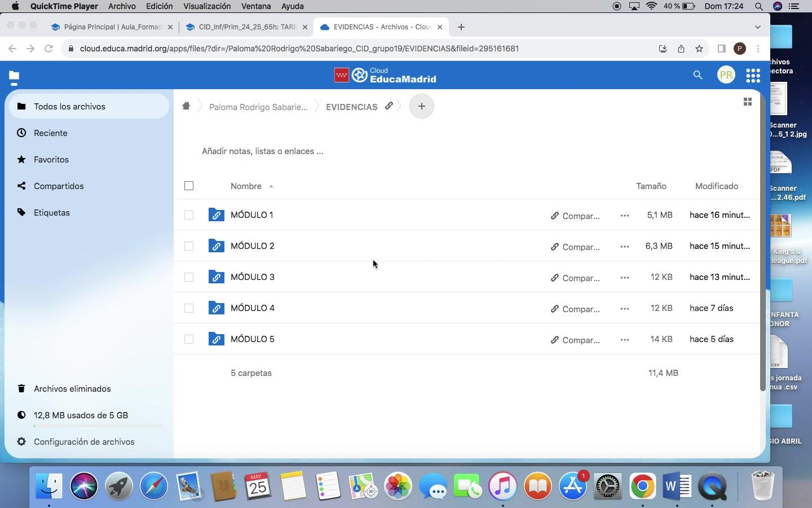Show Favoritos in sidebar
The height and width of the screenshot is (508, 812).
pos(89,160)
